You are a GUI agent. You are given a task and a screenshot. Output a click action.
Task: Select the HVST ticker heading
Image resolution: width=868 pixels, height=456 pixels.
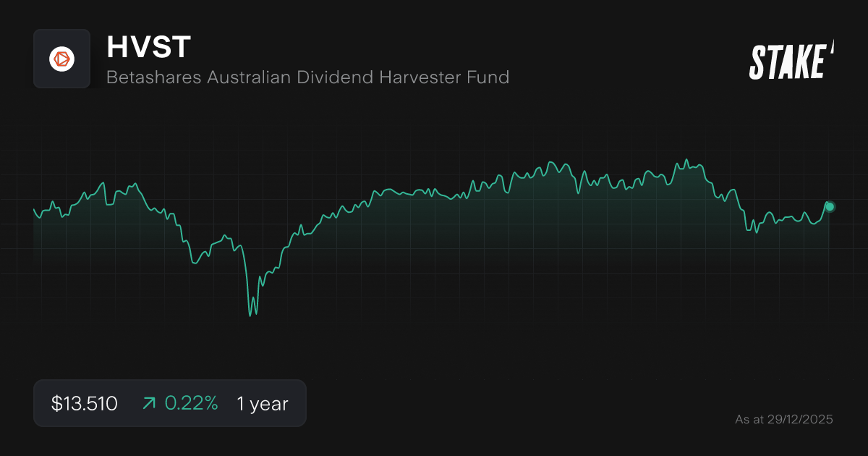point(148,47)
